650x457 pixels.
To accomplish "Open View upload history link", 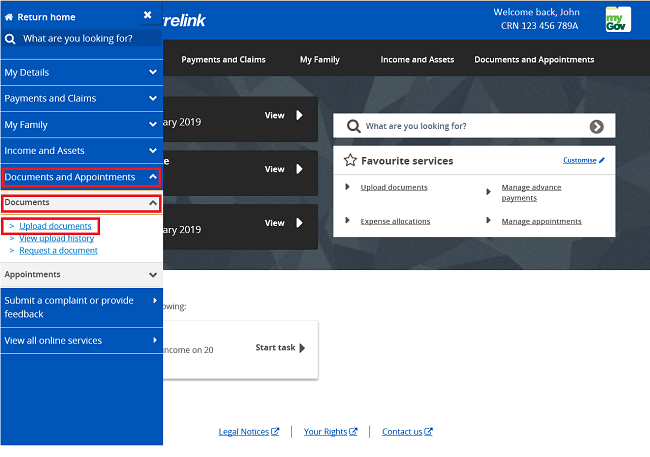I will tap(56, 238).
